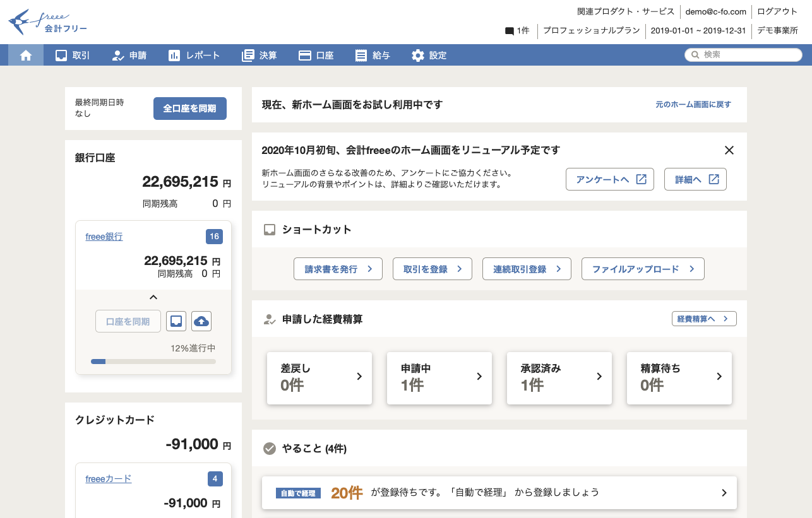Open the 申請中 1件 expense card

(x=439, y=377)
